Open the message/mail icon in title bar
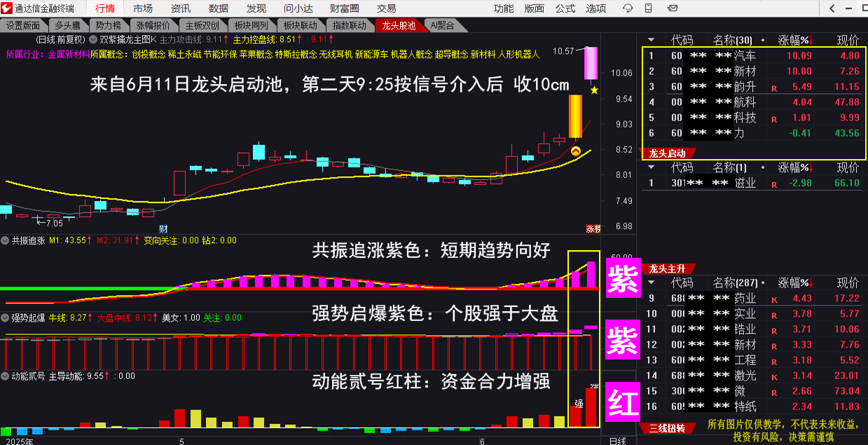868x445 pixels. (673, 8)
